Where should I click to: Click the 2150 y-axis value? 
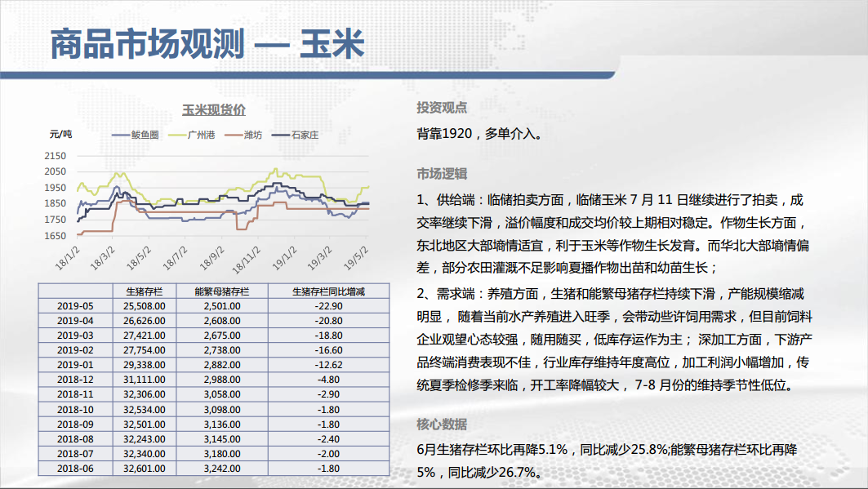pos(56,156)
